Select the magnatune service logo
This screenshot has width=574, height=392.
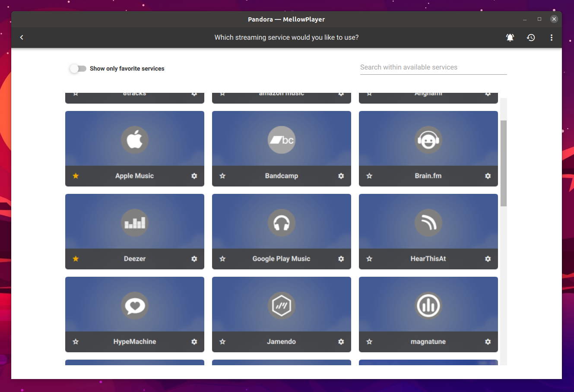428,306
